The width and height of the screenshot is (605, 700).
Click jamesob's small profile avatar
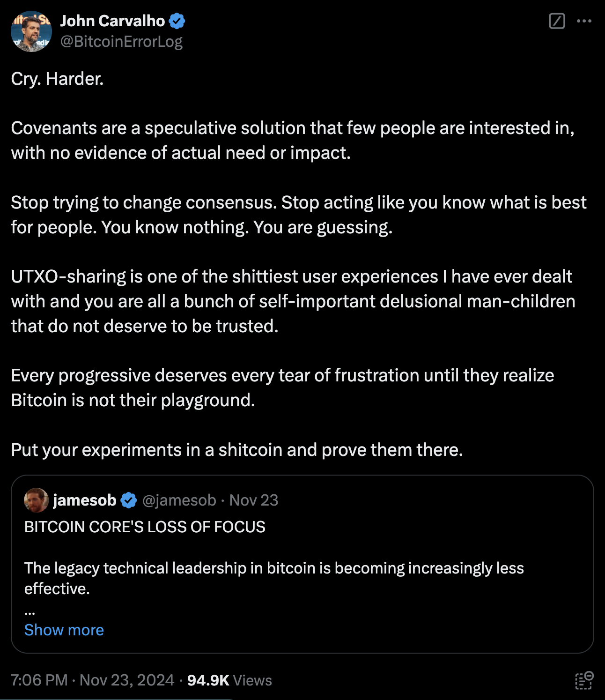click(36, 500)
